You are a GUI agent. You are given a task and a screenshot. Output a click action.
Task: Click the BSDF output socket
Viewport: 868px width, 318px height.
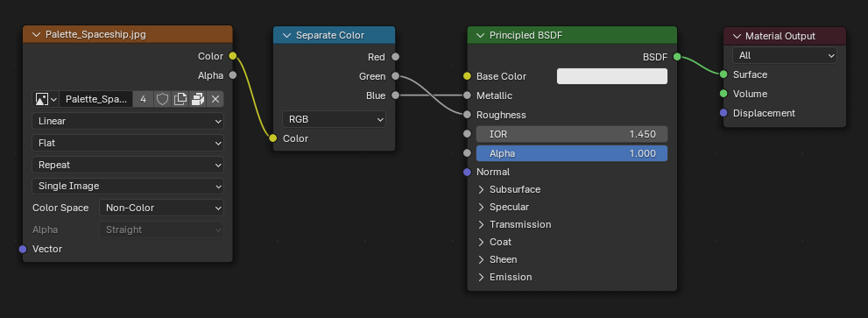tap(677, 57)
